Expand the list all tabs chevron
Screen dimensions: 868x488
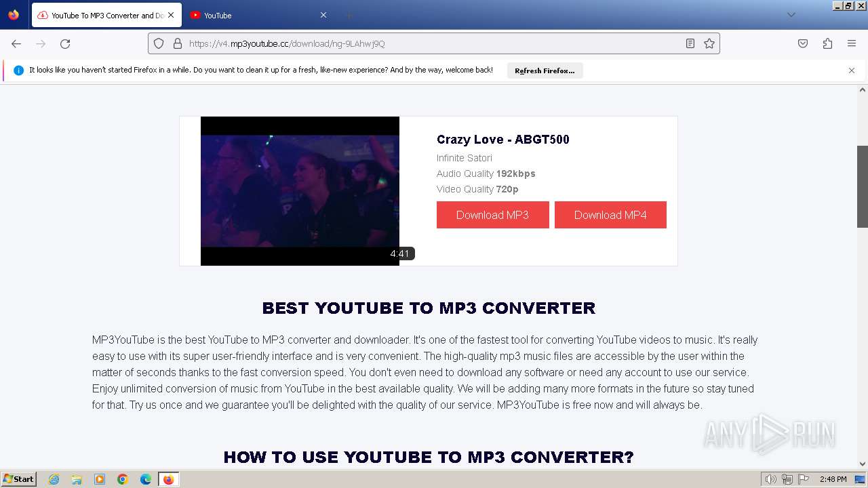pyautogui.click(x=791, y=15)
